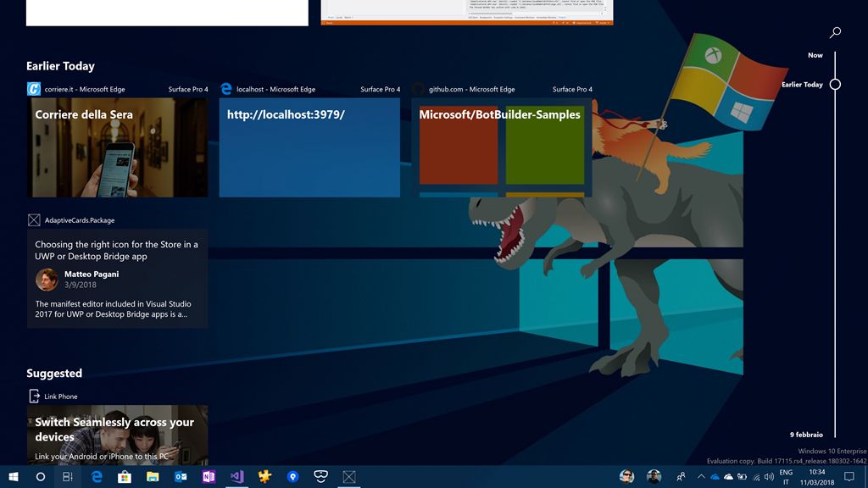
Task: Click 'Surface Pro 4' on the github.com row
Action: [572, 89]
